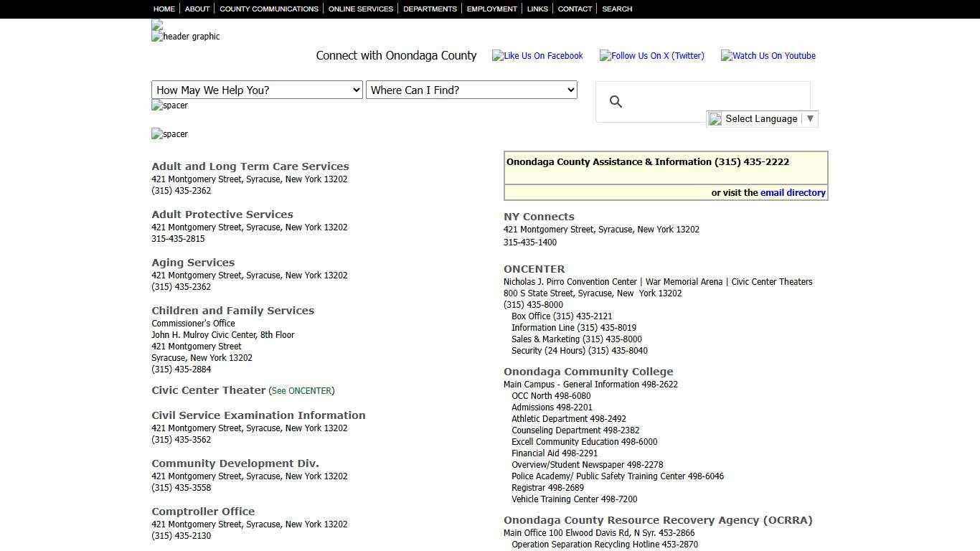Select the About item in the top menu

click(197, 9)
